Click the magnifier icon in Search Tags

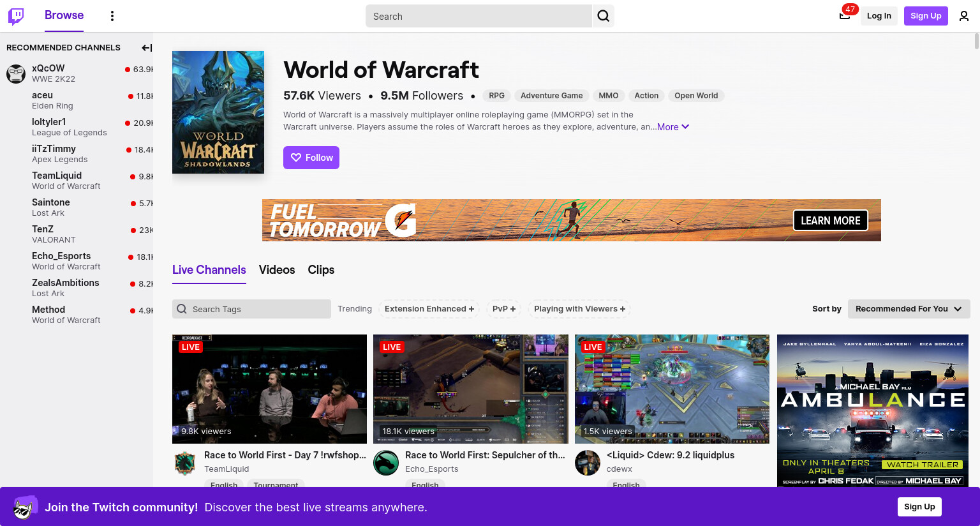coord(182,309)
